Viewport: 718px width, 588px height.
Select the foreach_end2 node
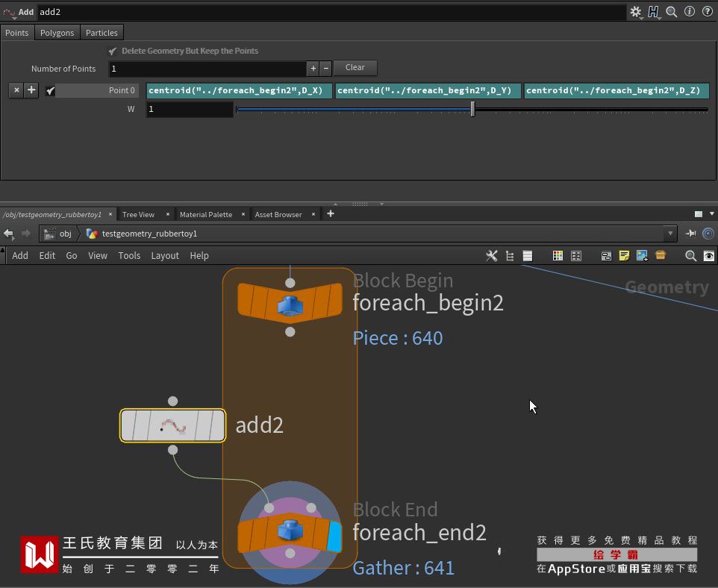[x=290, y=533]
